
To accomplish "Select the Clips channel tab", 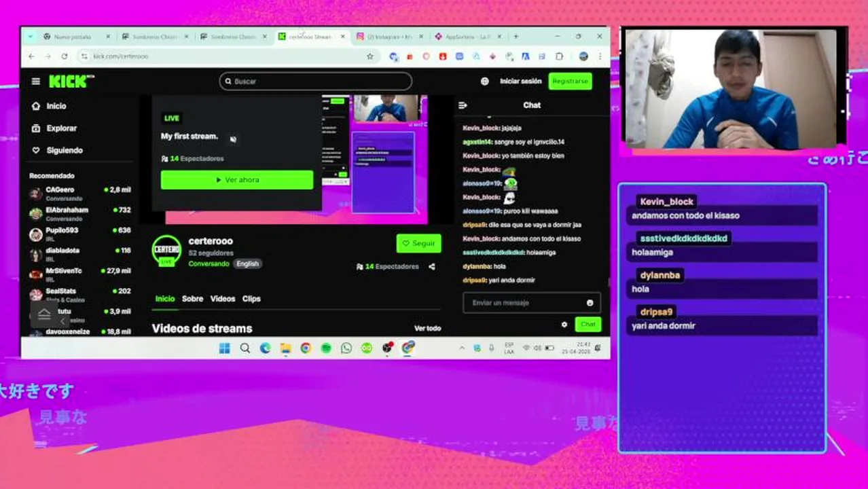I will point(251,299).
